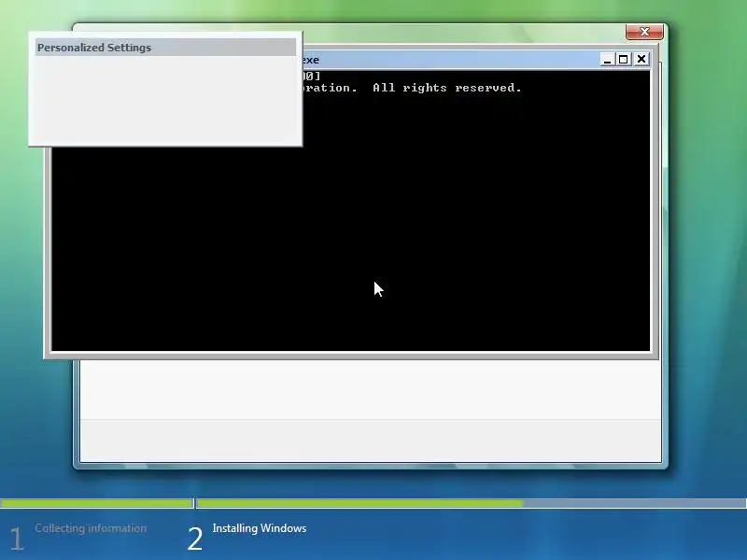Click 'All rights reserved.' text in console

click(x=447, y=88)
